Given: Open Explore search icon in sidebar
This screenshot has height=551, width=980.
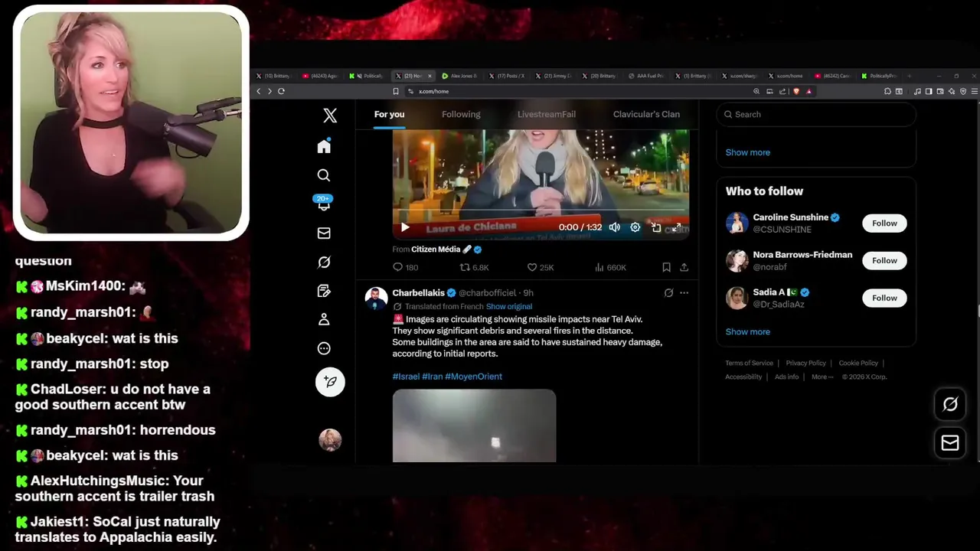Looking at the screenshot, I should (324, 175).
